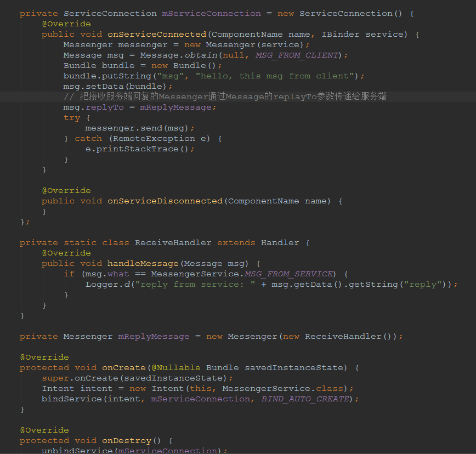Click @Override above onDestroy

(x=44, y=430)
